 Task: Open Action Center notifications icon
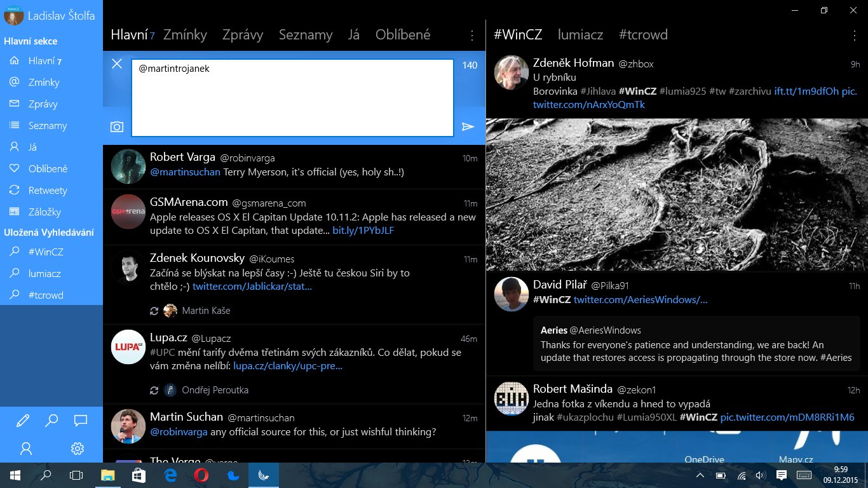point(782,475)
